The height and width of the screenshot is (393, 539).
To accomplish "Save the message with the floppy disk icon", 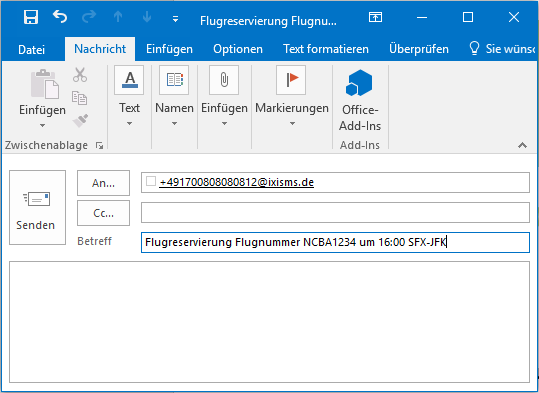I will coord(31,17).
